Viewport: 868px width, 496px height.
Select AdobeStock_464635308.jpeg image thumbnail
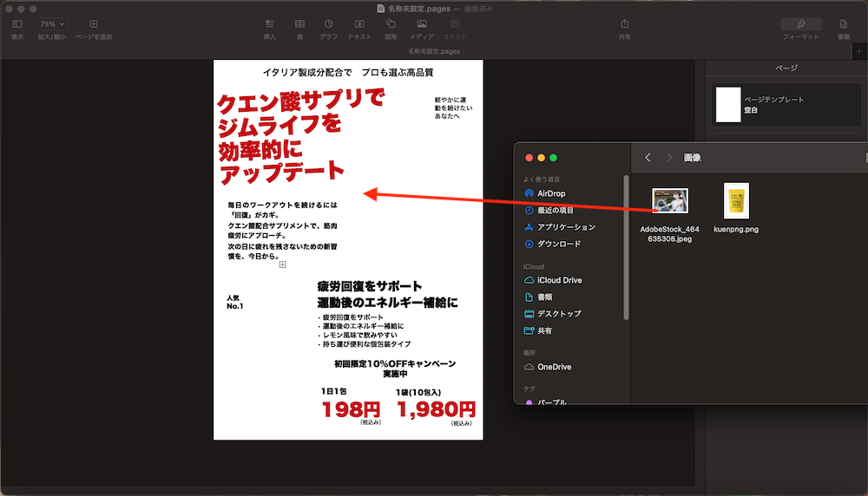[x=670, y=200]
